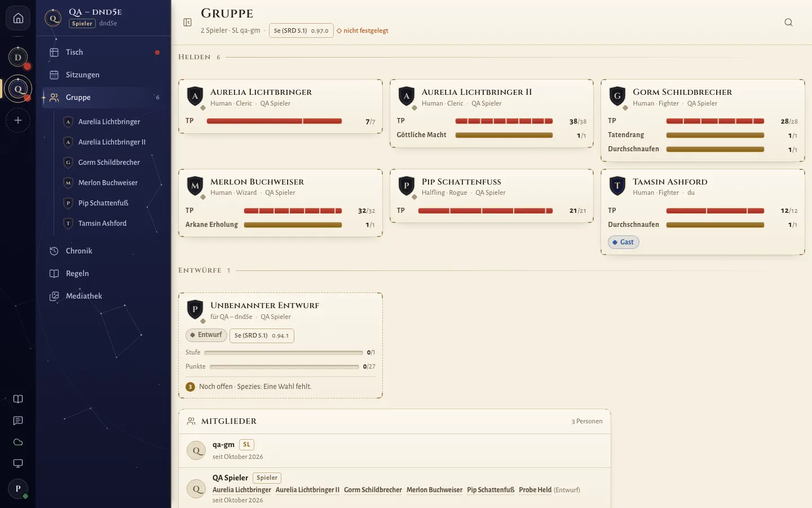Click the search magnifier icon
Viewport: 812px width, 508px height.
click(788, 23)
